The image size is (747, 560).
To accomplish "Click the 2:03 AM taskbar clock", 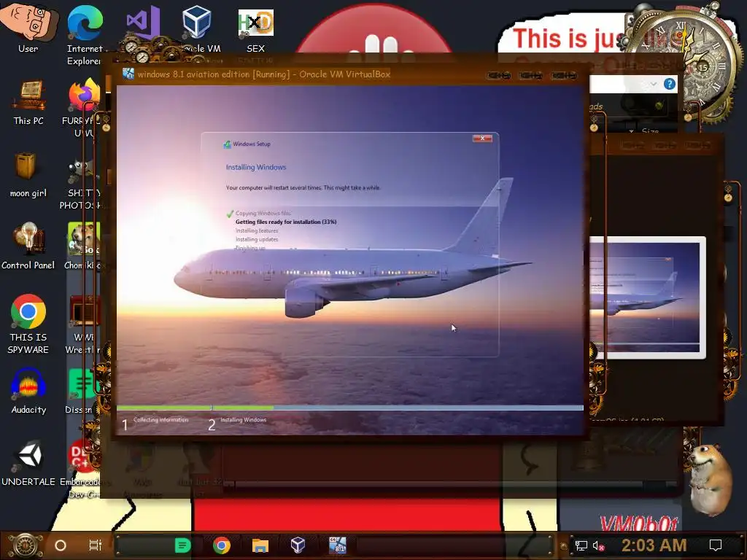I will 654,545.
